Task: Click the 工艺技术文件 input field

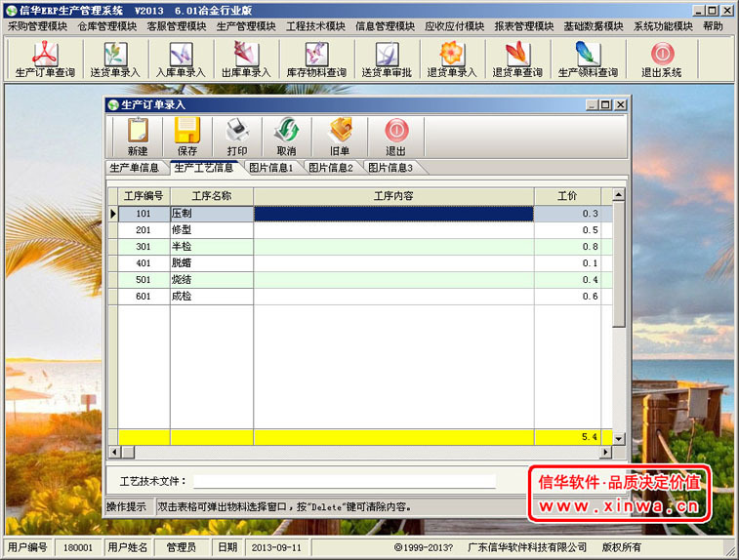Action: (344, 481)
